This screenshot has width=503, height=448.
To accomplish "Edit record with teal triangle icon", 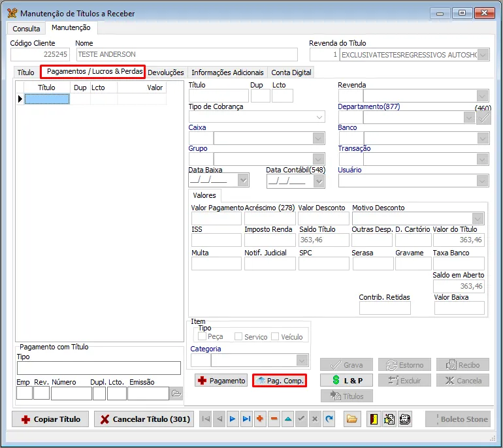I will pos(288,419).
